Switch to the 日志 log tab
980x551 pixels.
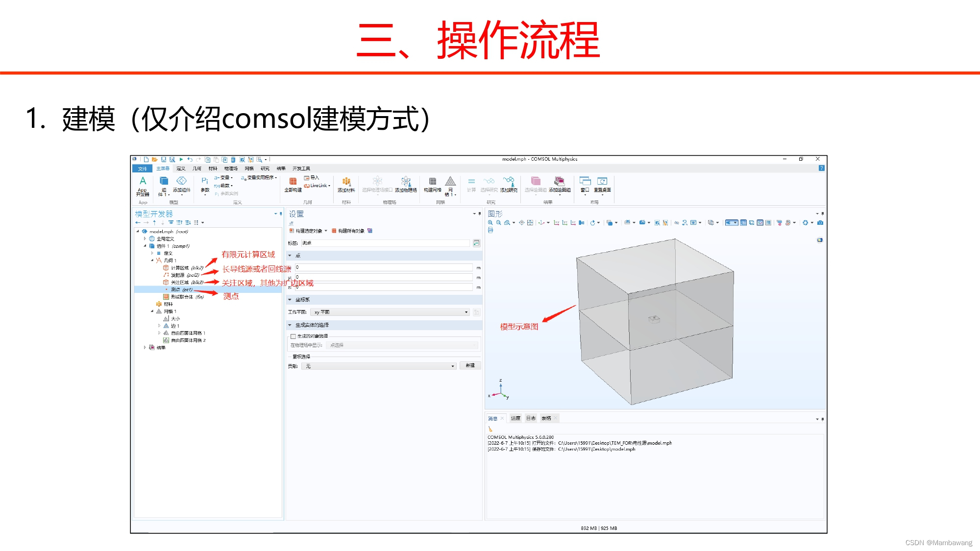(x=531, y=418)
